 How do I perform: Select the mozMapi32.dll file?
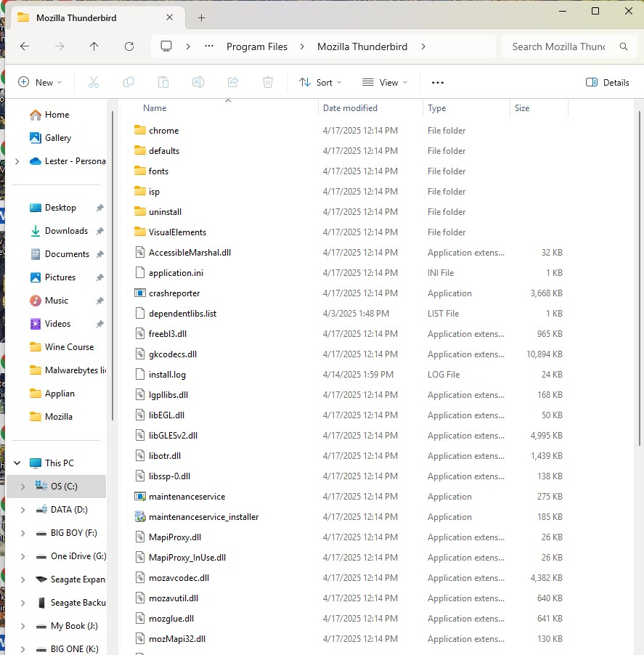click(177, 639)
